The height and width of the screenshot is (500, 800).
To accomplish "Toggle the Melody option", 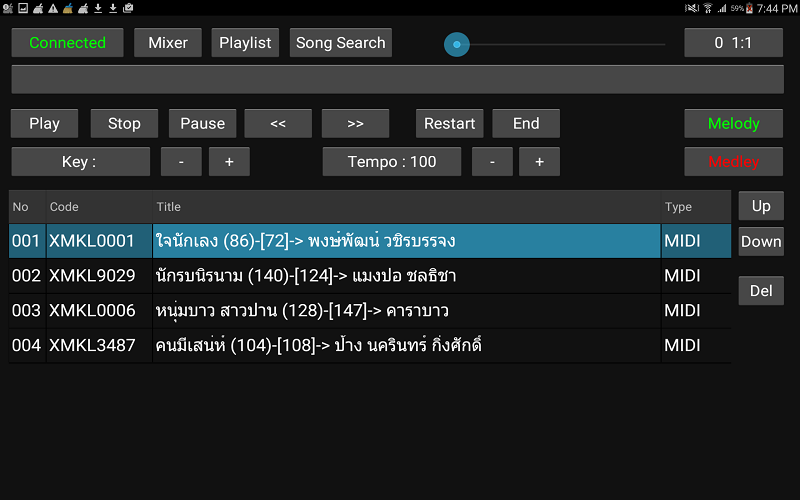I will pyautogui.click(x=734, y=123).
